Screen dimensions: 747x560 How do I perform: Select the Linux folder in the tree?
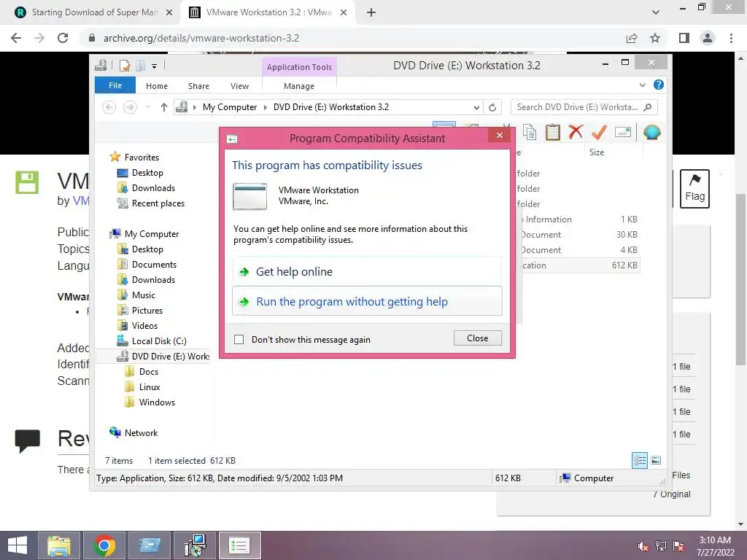(149, 387)
